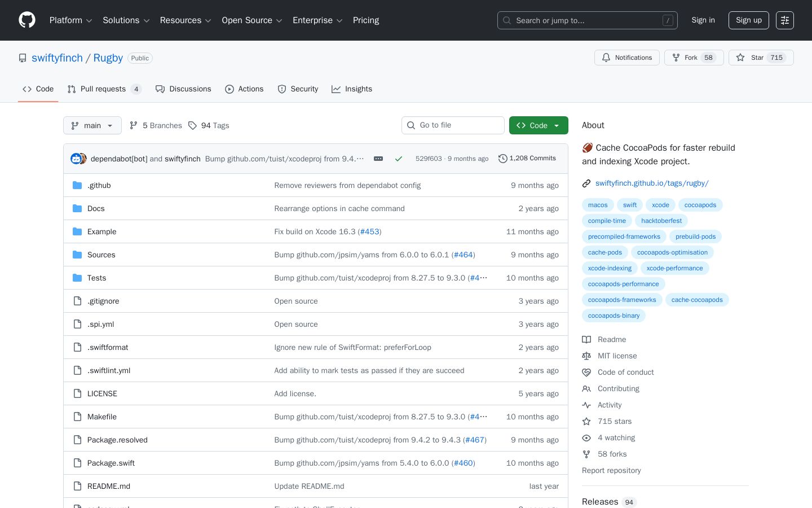
Task: Click the pulse icon next to Activity
Action: tap(586, 405)
